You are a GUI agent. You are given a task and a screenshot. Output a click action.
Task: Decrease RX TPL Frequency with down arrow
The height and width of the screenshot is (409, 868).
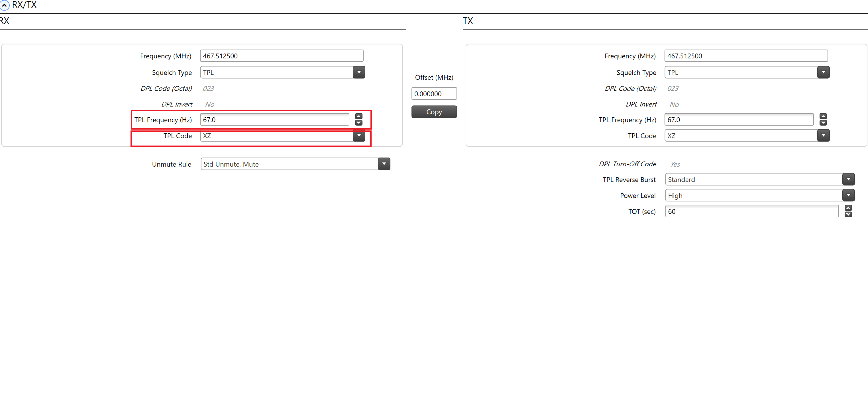click(358, 123)
